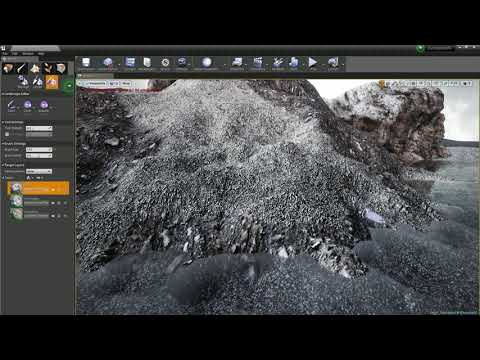This screenshot has height=360, width=480.
Task: Open the landscape Brush type selector
Action: pyautogui.click(x=28, y=105)
